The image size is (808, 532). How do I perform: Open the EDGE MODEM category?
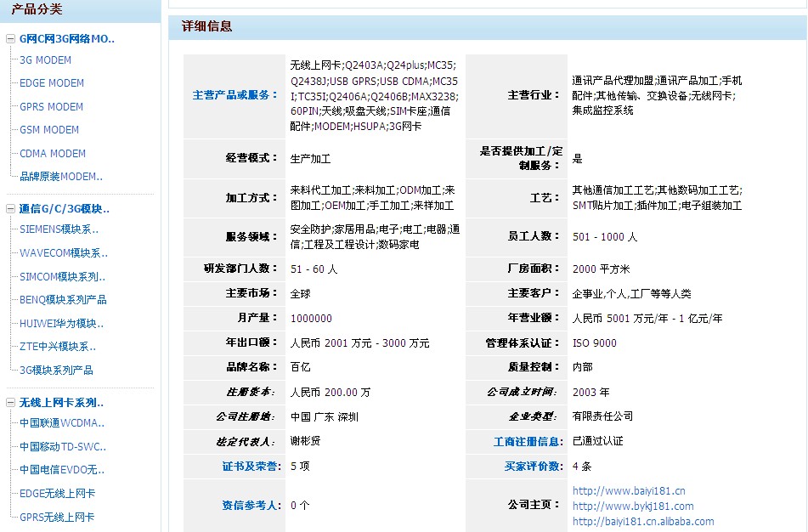coord(52,83)
